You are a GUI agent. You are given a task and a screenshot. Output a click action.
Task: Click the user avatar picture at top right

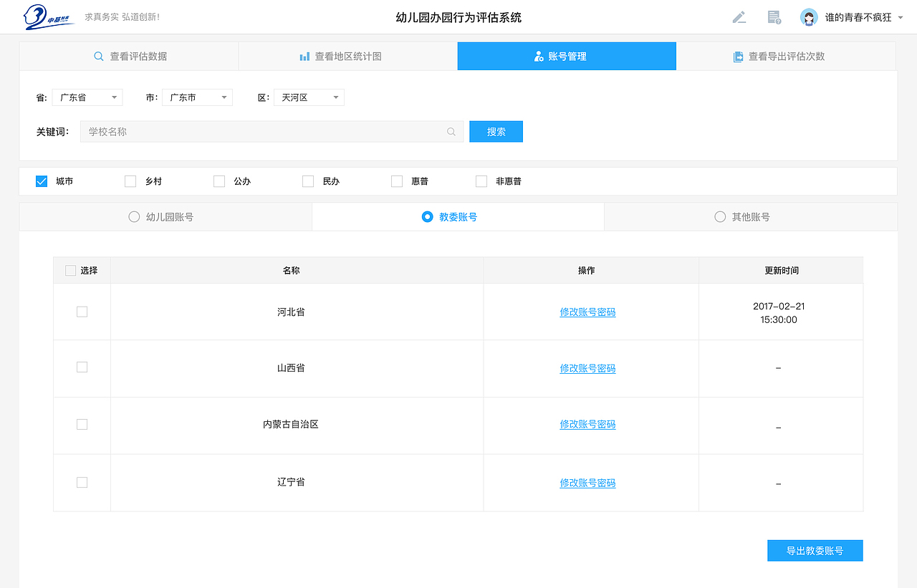click(x=808, y=16)
